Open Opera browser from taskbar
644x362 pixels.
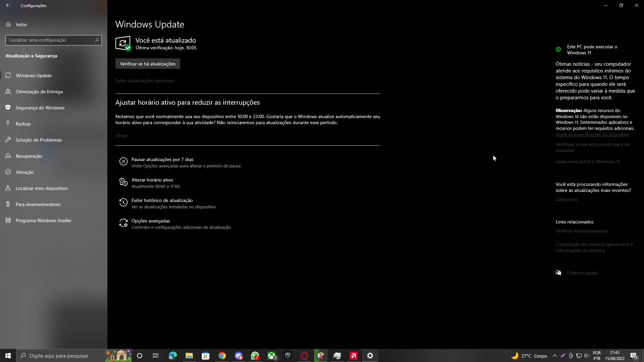(304, 356)
